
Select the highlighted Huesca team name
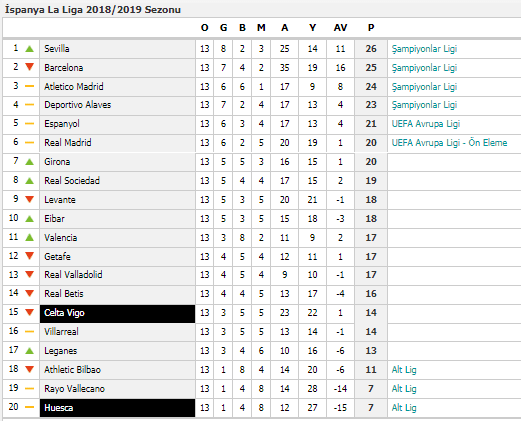point(58,408)
